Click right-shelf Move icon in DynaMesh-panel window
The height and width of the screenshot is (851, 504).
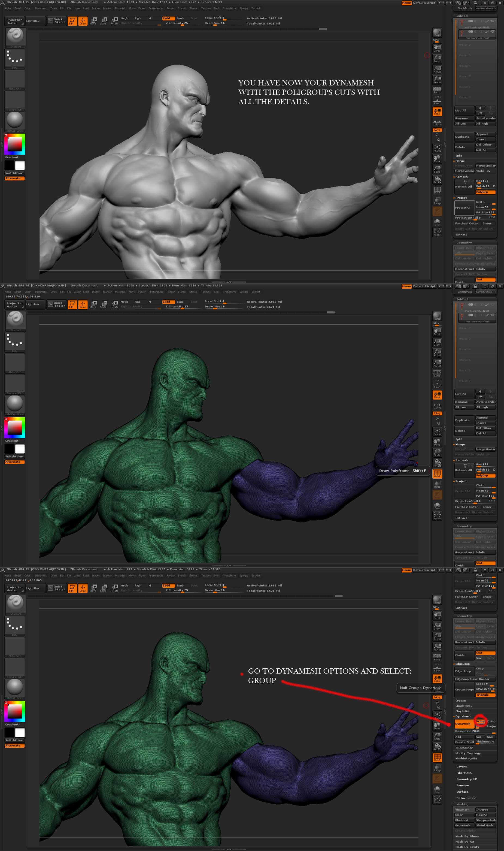pyautogui.click(x=437, y=726)
